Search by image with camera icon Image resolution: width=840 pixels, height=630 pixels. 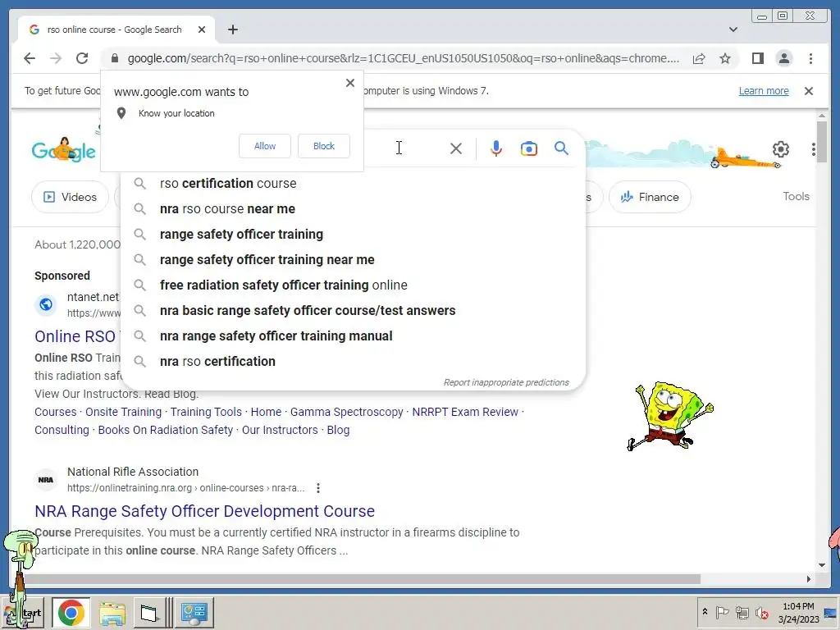click(x=529, y=148)
